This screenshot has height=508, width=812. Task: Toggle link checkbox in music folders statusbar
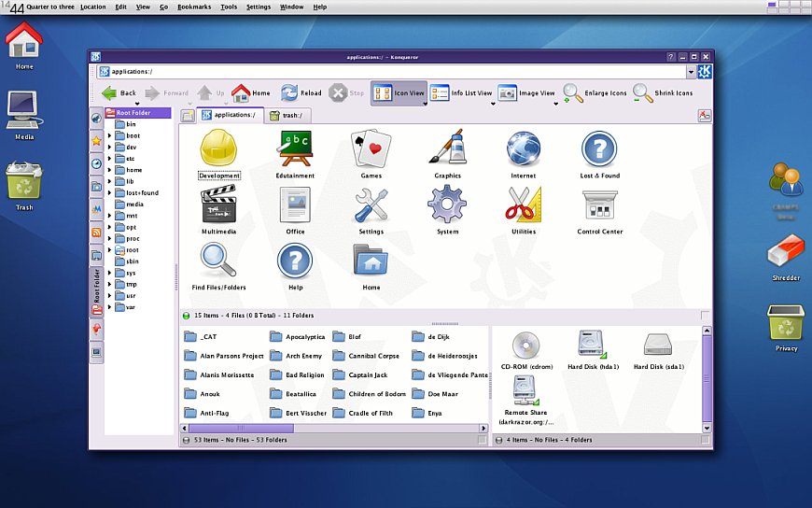tap(483, 440)
